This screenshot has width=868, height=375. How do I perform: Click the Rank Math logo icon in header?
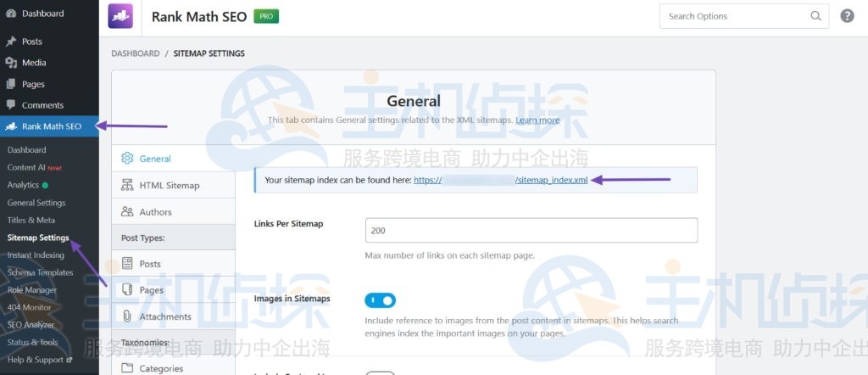(x=120, y=16)
